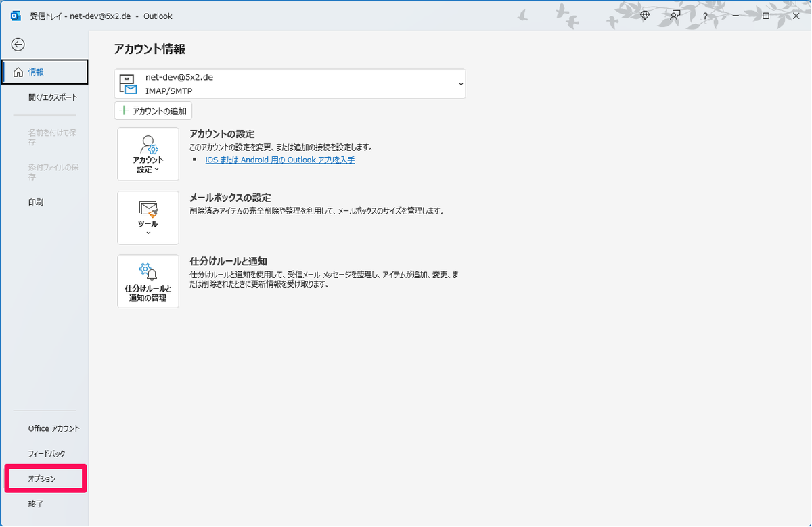
Task: Click the home icon beside 情報
Action: pos(18,72)
